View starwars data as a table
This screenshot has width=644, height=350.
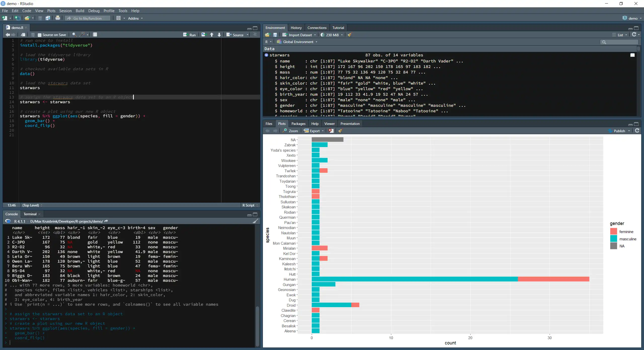[x=632, y=55]
